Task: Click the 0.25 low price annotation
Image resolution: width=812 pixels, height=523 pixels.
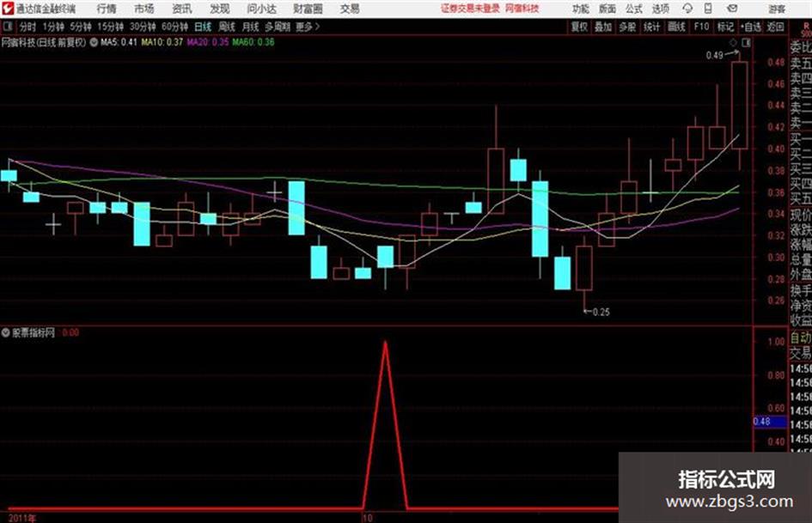Action: 601,313
